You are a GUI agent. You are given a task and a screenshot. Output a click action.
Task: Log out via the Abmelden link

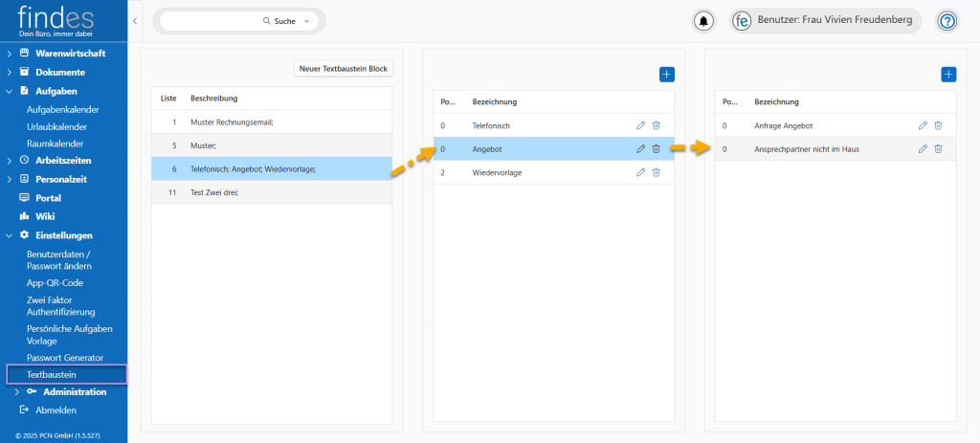[x=56, y=410]
